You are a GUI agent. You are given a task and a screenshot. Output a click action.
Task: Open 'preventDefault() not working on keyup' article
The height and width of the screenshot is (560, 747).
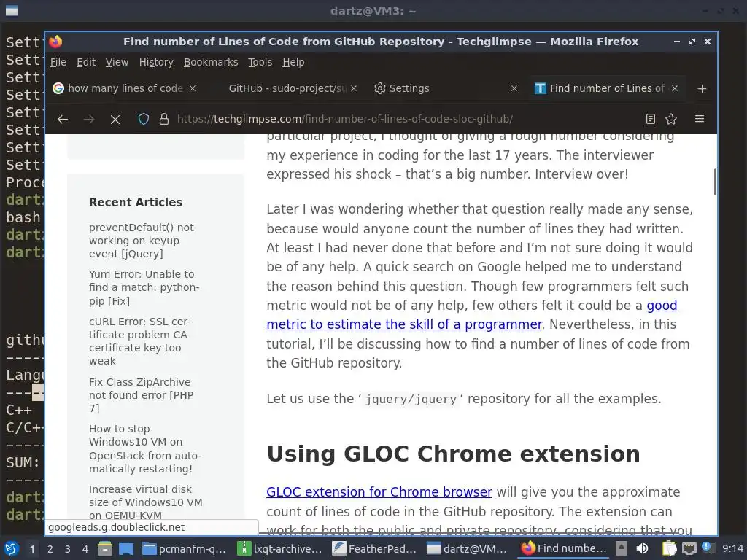point(141,241)
